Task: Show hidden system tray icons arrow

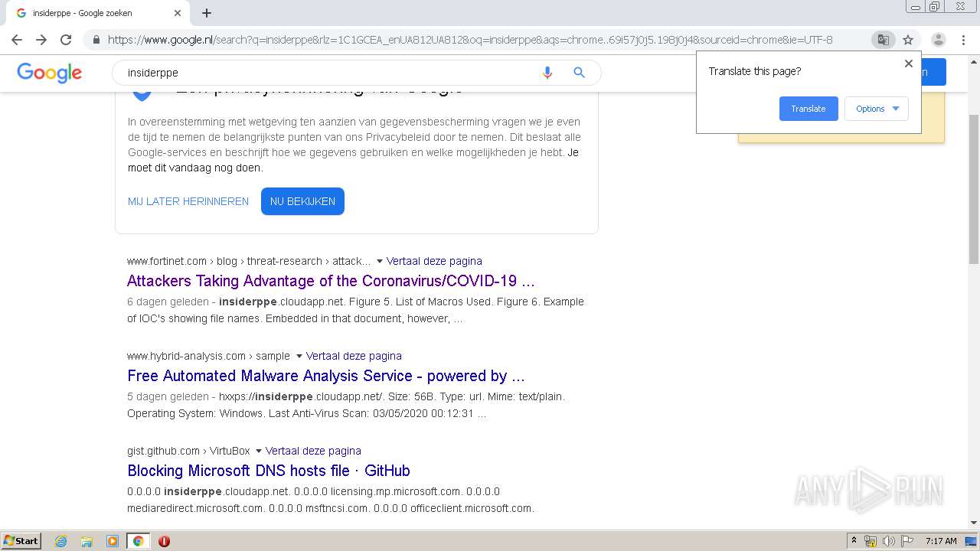Action: tap(854, 541)
